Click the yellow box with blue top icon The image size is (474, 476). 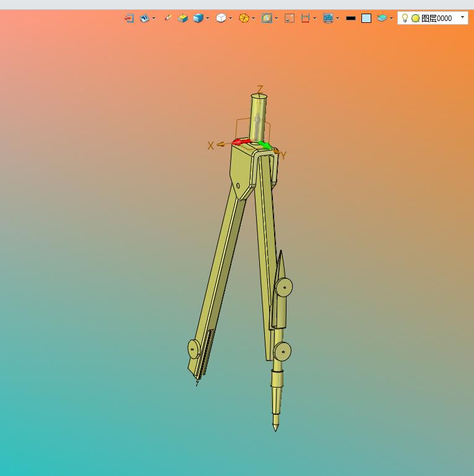click(x=183, y=18)
